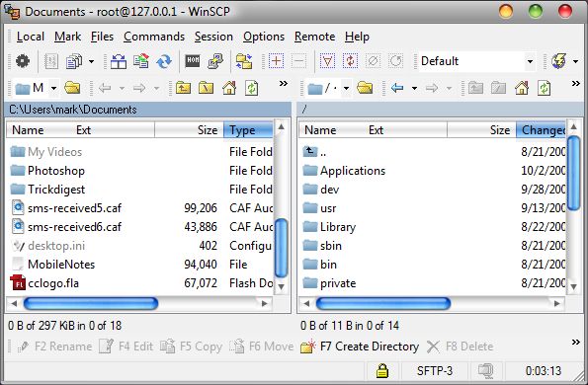
Task: Select remote parent directory '..' entry
Action: [314, 152]
